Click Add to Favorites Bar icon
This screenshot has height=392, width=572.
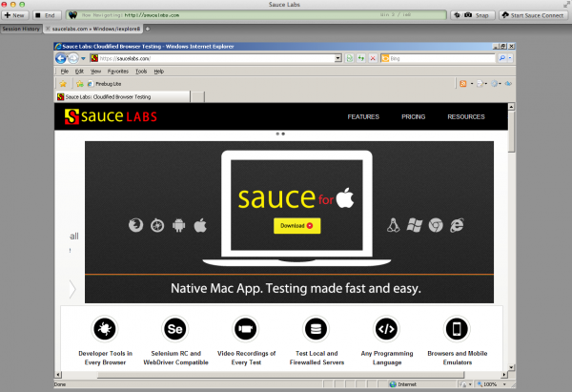pos(80,84)
